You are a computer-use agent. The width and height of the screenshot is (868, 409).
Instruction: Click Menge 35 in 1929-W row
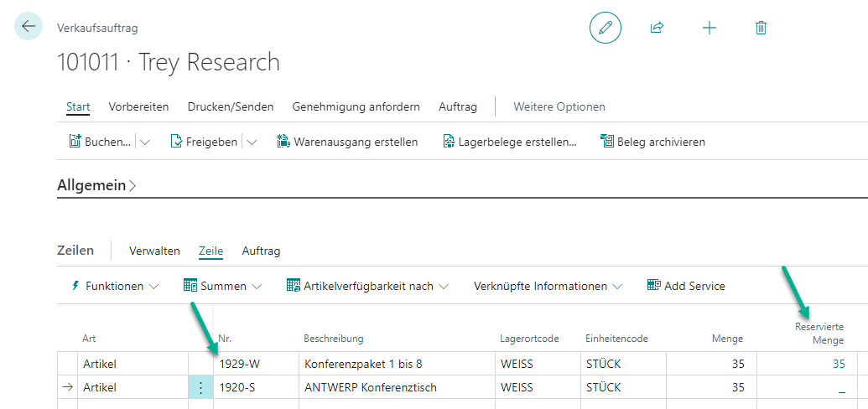pyautogui.click(x=711, y=365)
